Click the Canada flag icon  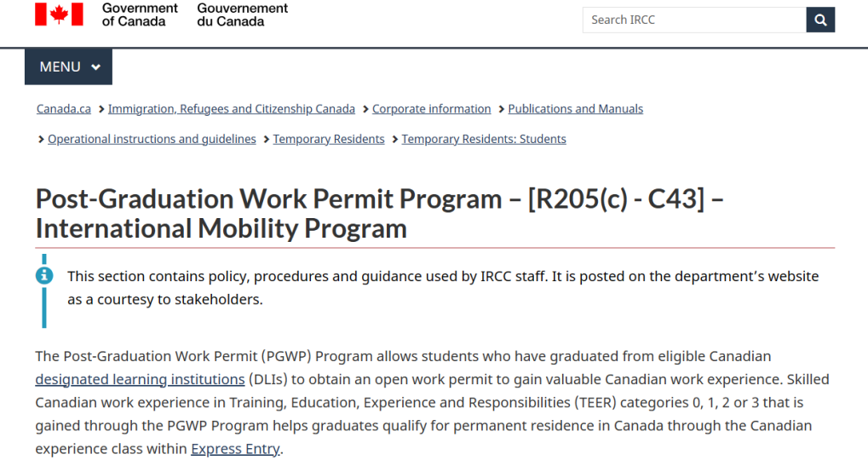[59, 14]
